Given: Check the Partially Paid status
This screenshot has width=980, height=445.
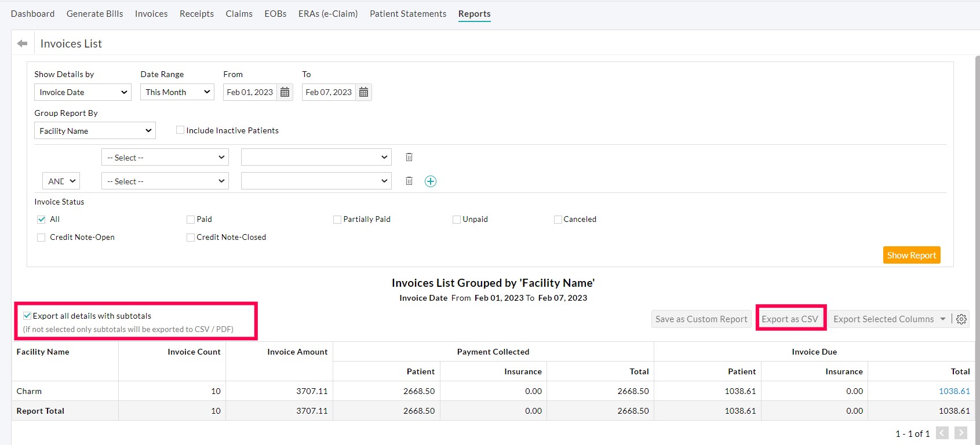Looking at the screenshot, I should (337, 220).
